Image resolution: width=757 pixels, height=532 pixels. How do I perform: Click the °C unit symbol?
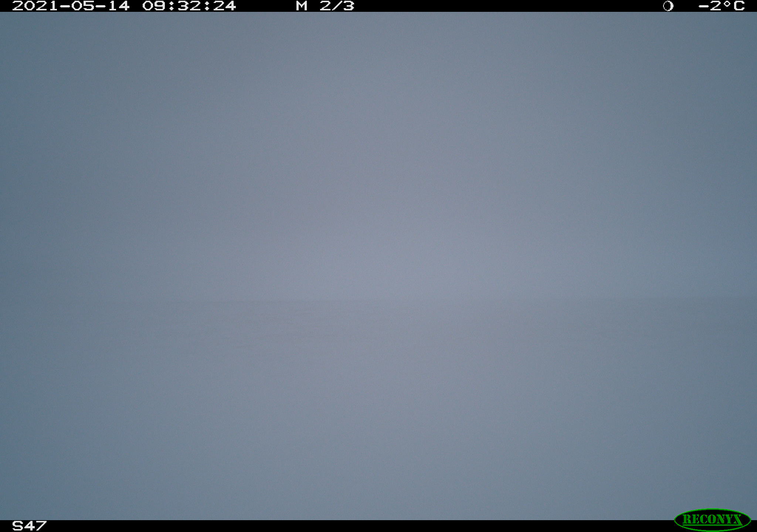[734, 6]
